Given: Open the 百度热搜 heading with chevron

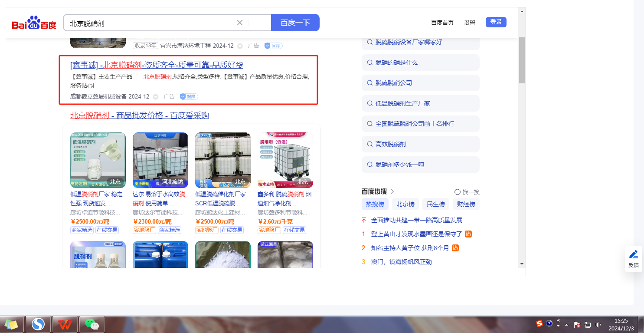Looking at the screenshot, I should point(378,191).
